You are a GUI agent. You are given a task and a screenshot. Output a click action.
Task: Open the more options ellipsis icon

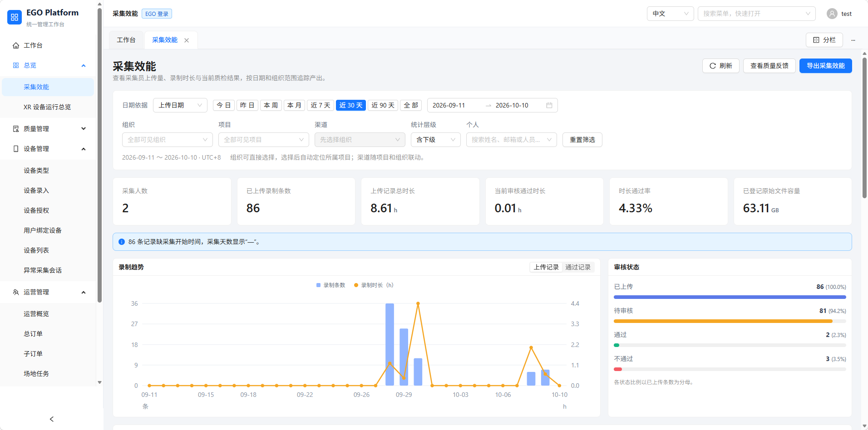tap(853, 40)
